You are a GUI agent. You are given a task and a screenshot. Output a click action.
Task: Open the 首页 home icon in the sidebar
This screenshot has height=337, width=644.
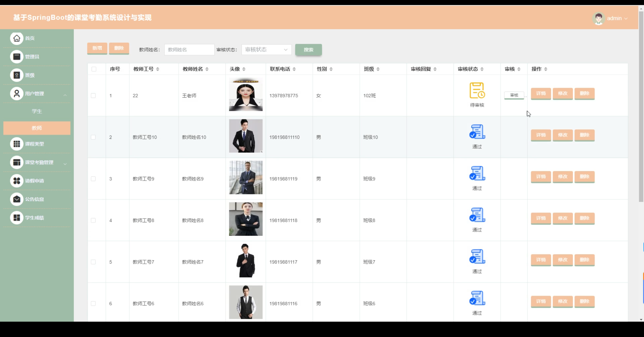pos(17,38)
